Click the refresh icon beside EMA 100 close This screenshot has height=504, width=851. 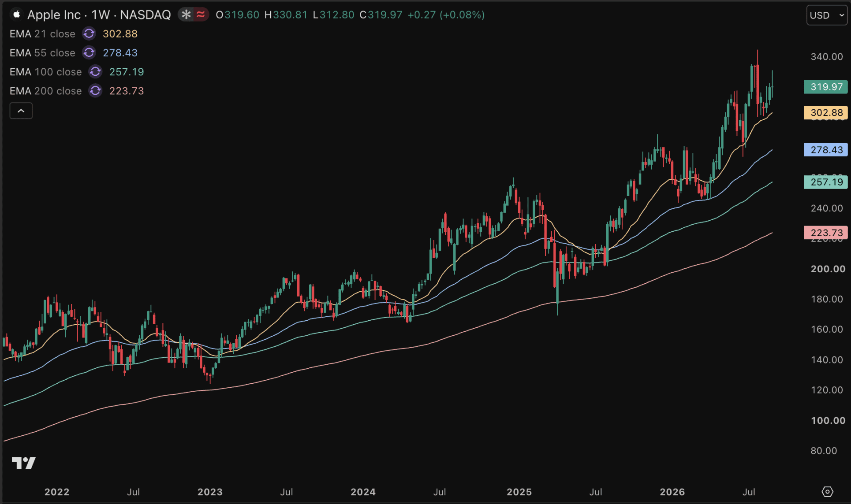click(x=95, y=71)
